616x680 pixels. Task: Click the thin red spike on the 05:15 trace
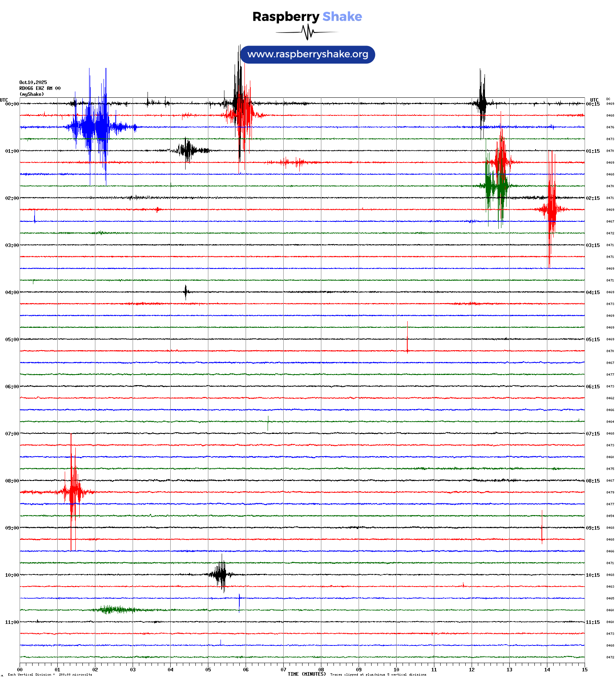pyautogui.click(x=407, y=338)
